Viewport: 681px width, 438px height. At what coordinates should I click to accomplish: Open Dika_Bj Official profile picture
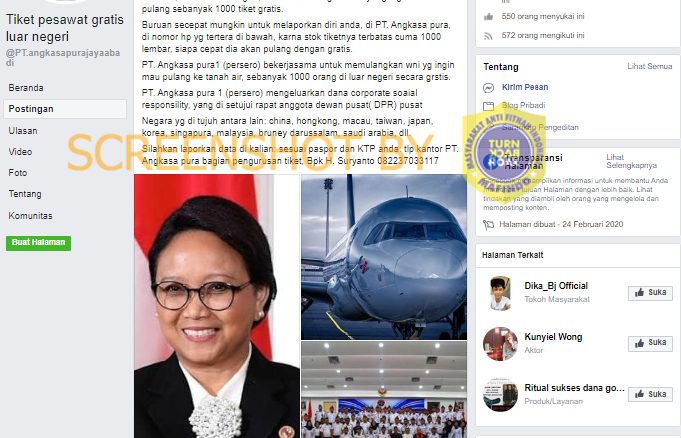click(500, 293)
